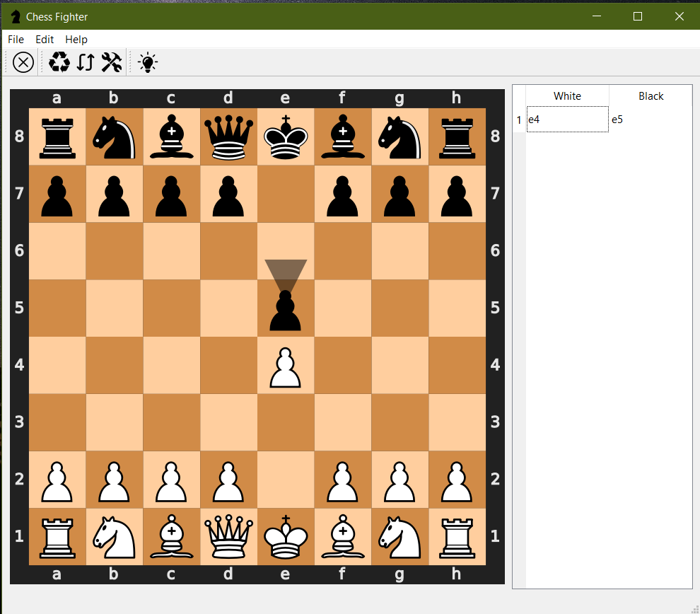Select the white knight on g1
Viewport: 700px width, 614px height.
pos(400,537)
